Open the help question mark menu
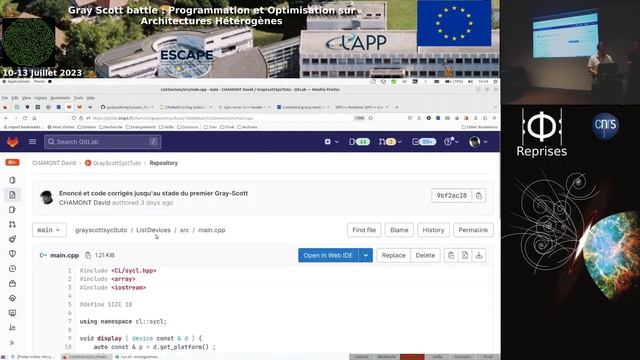This screenshot has width=640, height=360. click(x=451, y=142)
